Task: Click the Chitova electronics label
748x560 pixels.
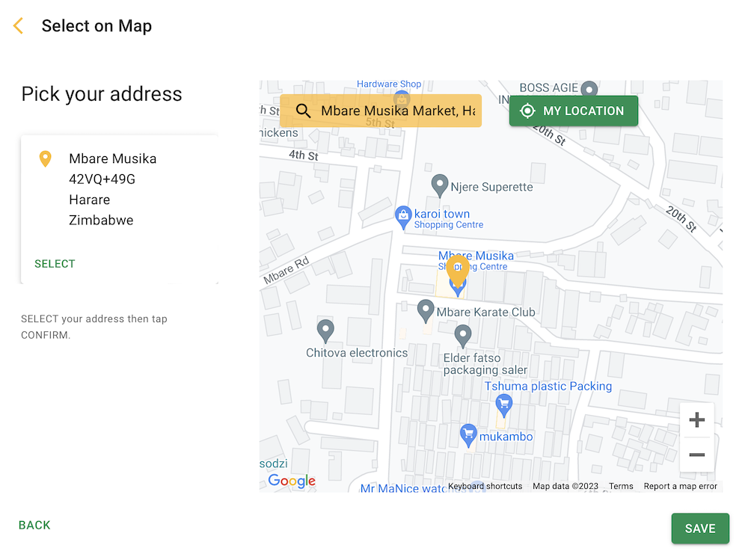Action: (357, 353)
